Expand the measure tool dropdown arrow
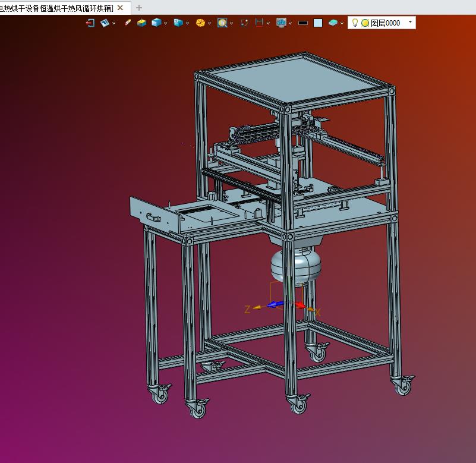This screenshot has width=476, height=463. [x=268, y=23]
